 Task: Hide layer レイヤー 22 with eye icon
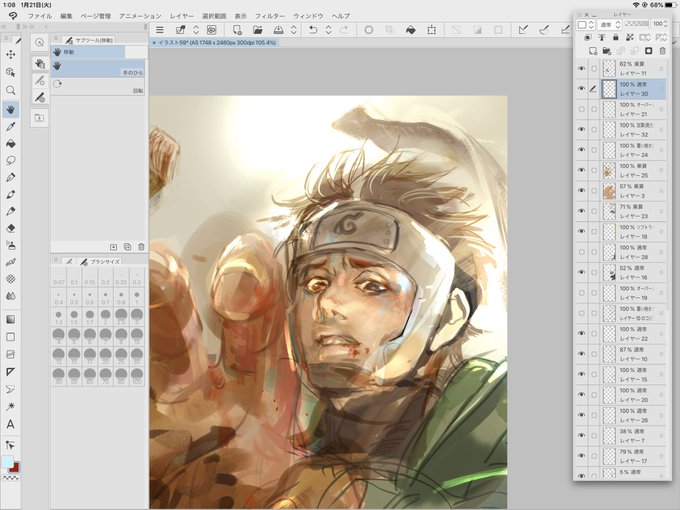click(x=582, y=333)
